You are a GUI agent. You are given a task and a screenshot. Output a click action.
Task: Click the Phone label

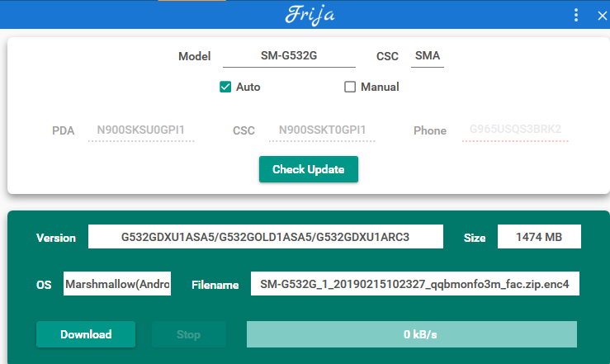(430, 130)
